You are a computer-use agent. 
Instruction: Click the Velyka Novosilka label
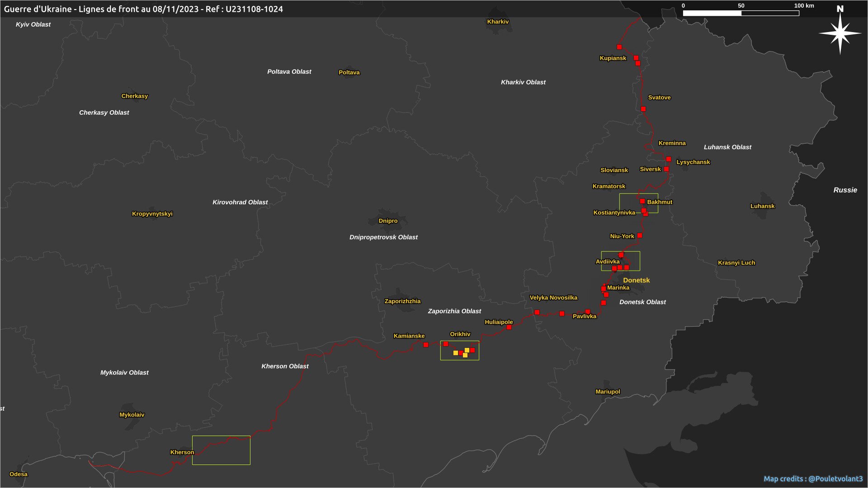553,297
